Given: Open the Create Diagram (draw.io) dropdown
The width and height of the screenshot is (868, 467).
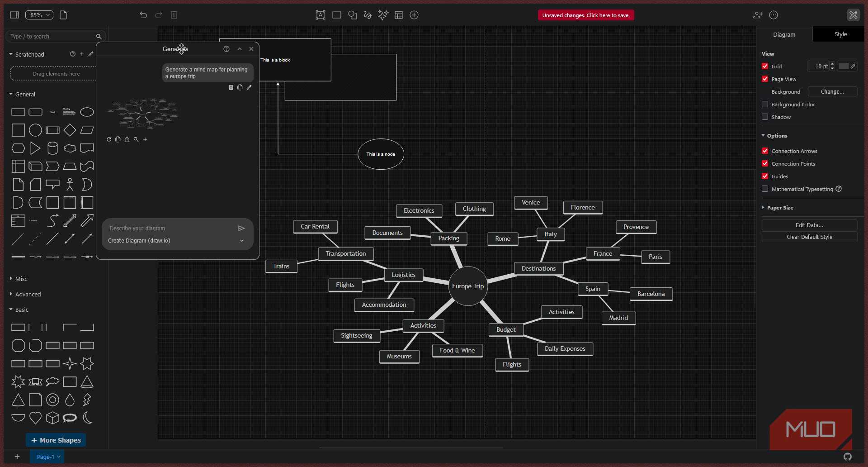Looking at the screenshot, I should tap(177, 241).
